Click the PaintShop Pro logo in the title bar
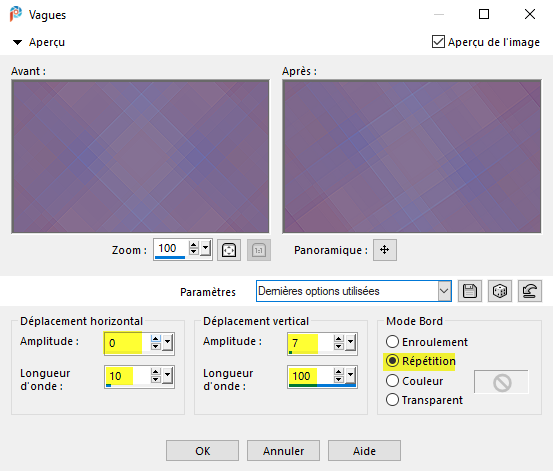553x471 pixels. (x=16, y=14)
